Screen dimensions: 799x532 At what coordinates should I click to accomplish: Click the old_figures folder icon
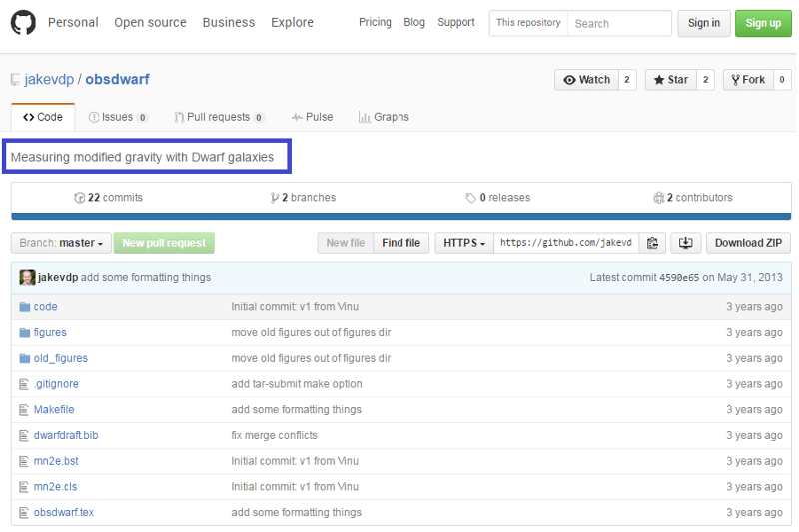point(24,359)
